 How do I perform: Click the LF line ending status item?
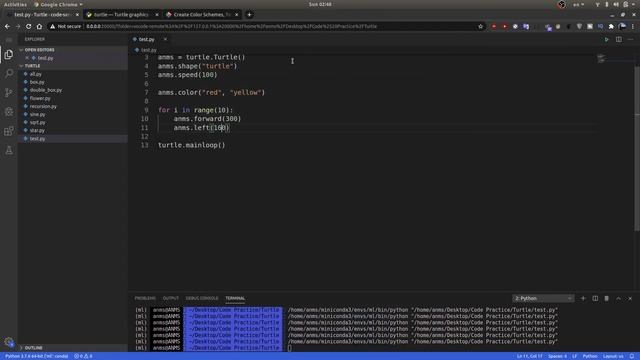(x=574, y=356)
